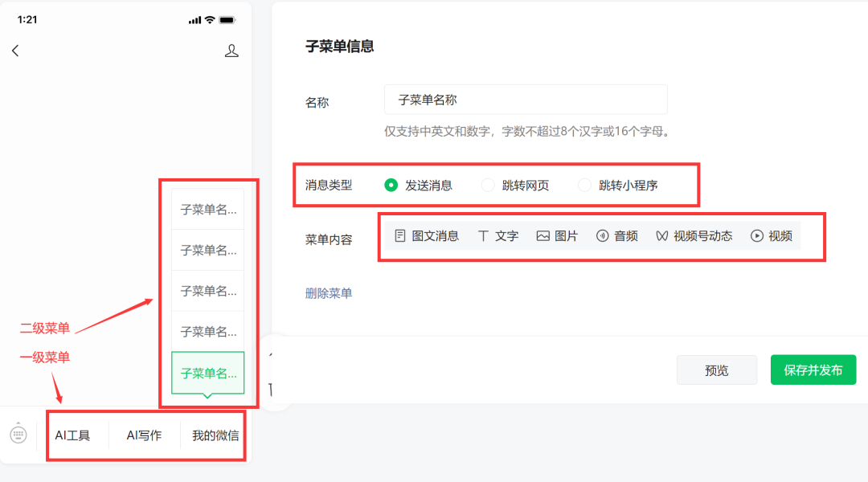
Task: Tap the back arrow in the phone preview
Action: point(15,50)
